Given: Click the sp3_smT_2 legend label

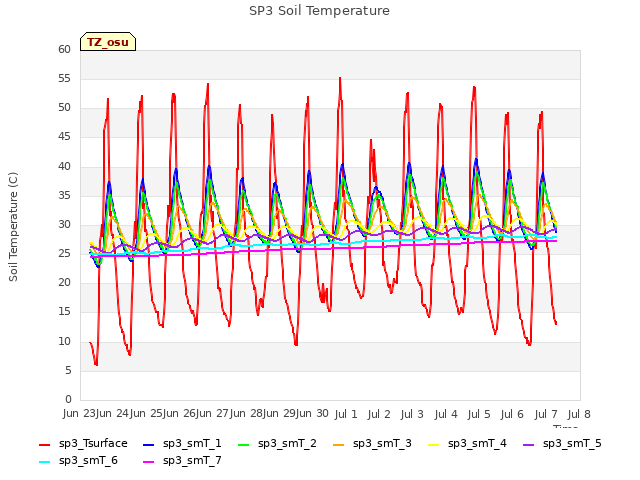Looking at the screenshot, I should (287, 444).
